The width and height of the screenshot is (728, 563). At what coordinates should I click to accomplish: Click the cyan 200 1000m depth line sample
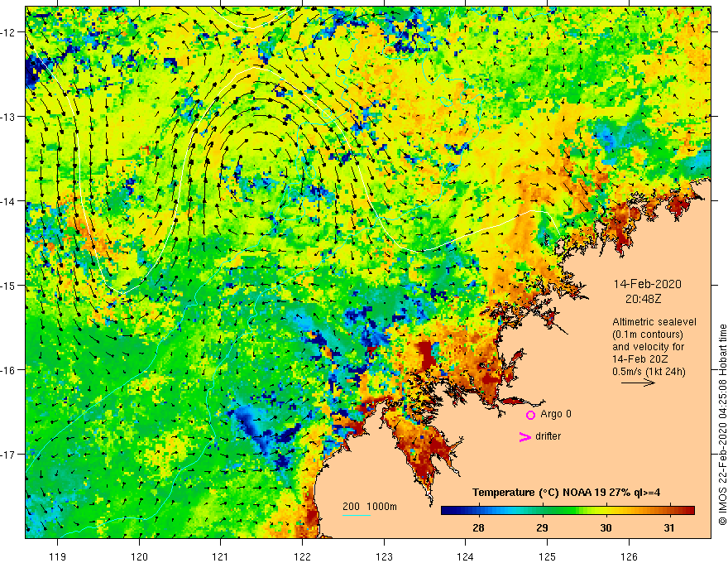pos(357,516)
